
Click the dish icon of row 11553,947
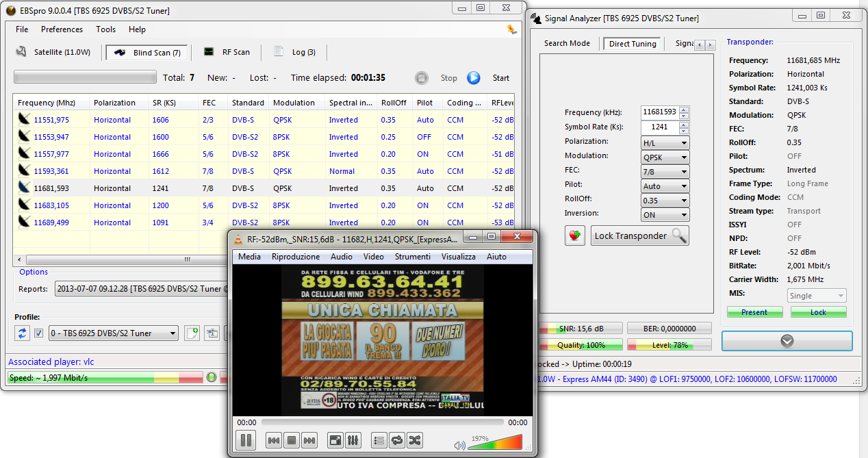coord(24,137)
